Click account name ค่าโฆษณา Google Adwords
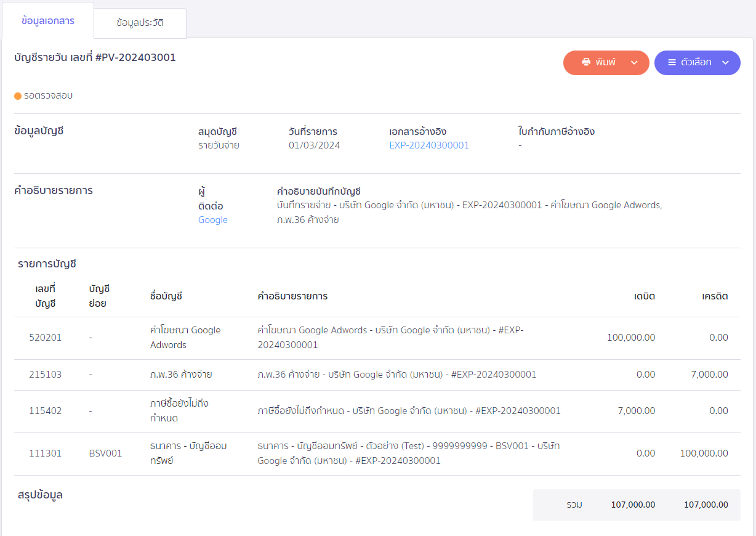Viewport: 756px width, 536px height. [x=185, y=338]
